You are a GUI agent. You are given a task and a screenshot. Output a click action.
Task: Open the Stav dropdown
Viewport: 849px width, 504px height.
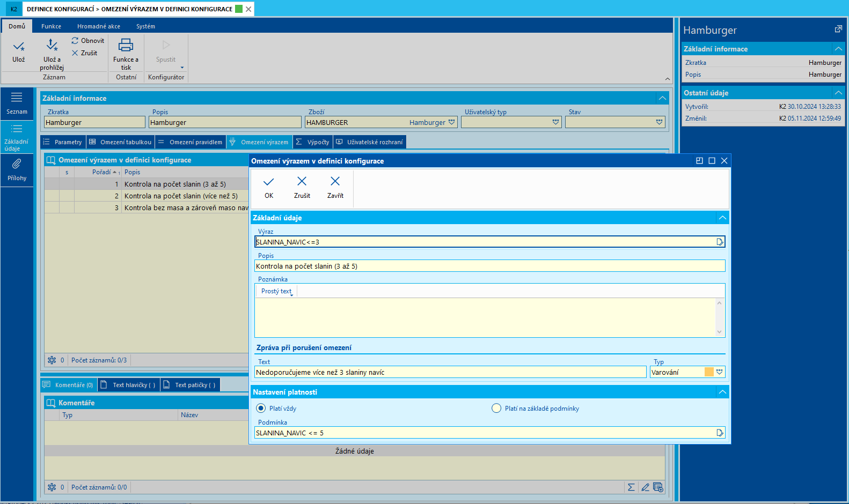pos(660,122)
